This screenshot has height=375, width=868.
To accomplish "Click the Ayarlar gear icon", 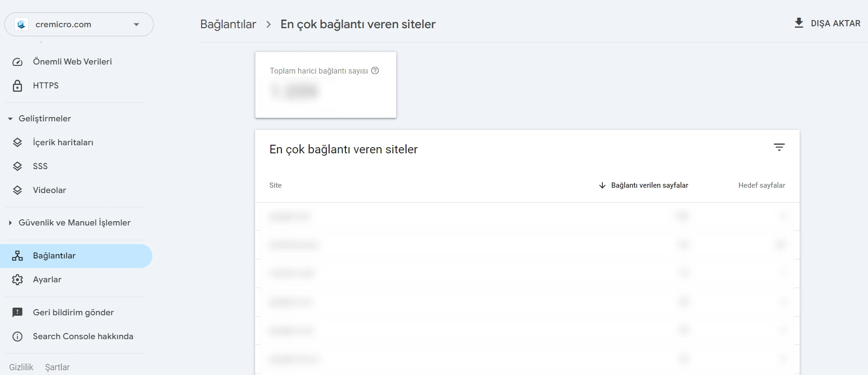I will click(x=17, y=279).
